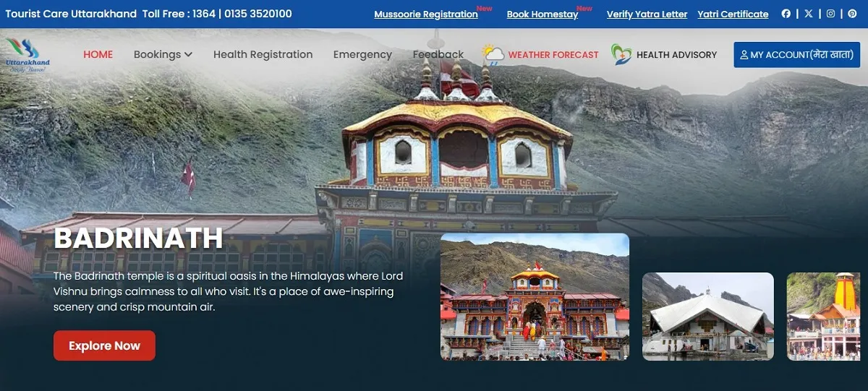Screen dimensions: 868x391
Task: Open the Emergency menu item
Action: pos(362,54)
